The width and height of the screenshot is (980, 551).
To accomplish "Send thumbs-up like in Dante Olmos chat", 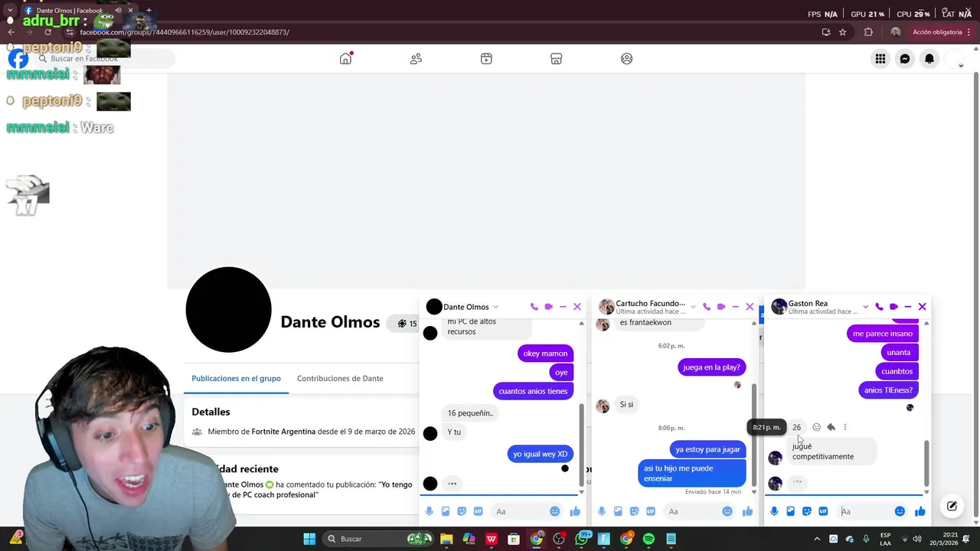I will tap(575, 511).
